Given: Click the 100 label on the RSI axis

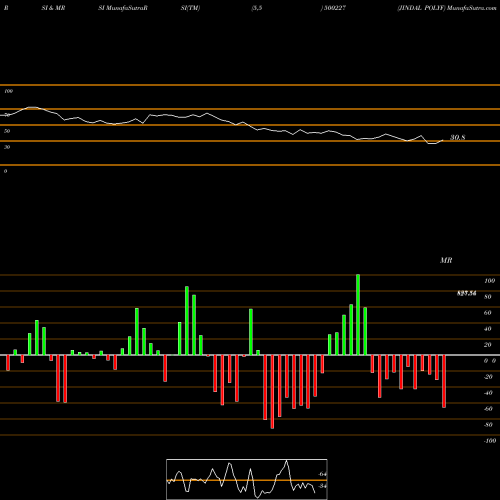Looking at the screenshot, I should point(8,91).
